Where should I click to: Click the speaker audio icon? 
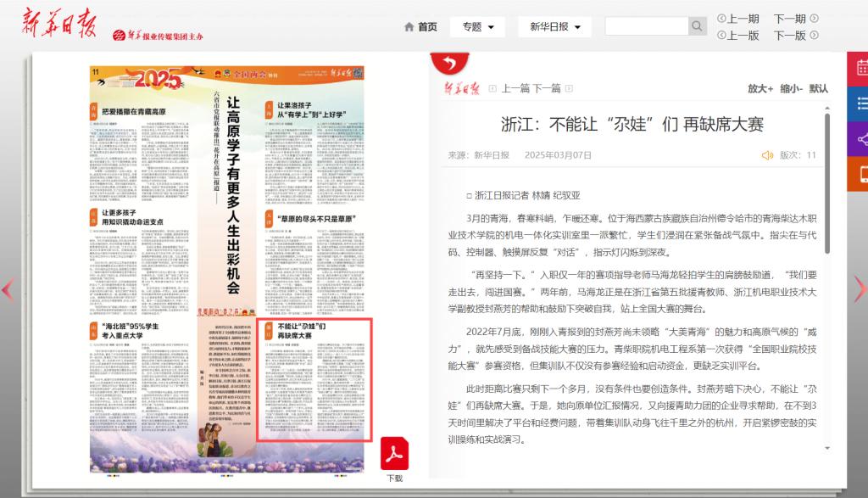point(768,155)
